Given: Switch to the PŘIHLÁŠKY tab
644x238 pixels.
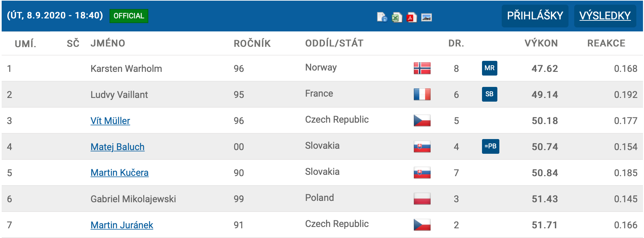Looking at the screenshot, I should (535, 16).
